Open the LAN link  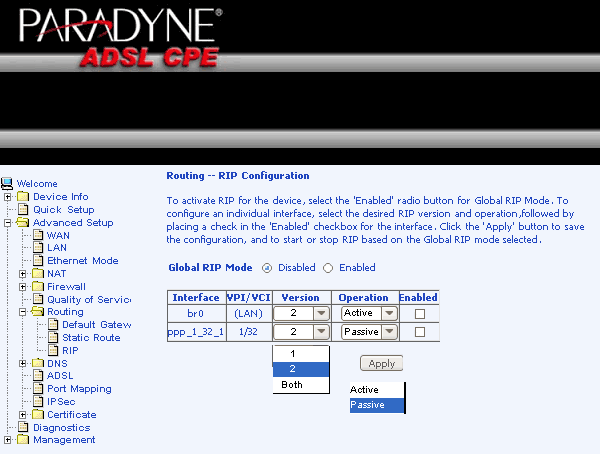[x=57, y=248]
